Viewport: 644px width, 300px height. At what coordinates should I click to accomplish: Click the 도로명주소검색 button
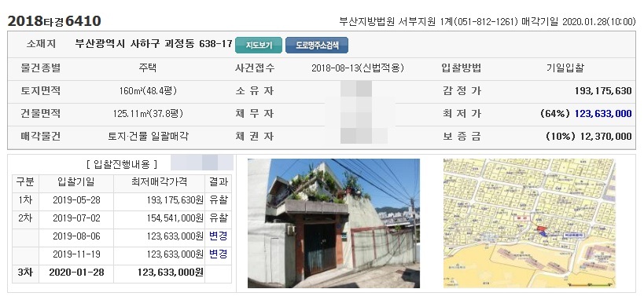(317, 45)
